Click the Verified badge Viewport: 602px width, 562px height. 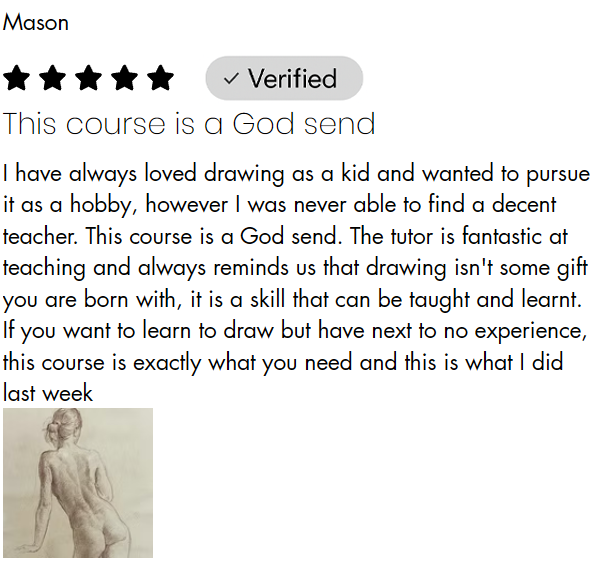(283, 78)
